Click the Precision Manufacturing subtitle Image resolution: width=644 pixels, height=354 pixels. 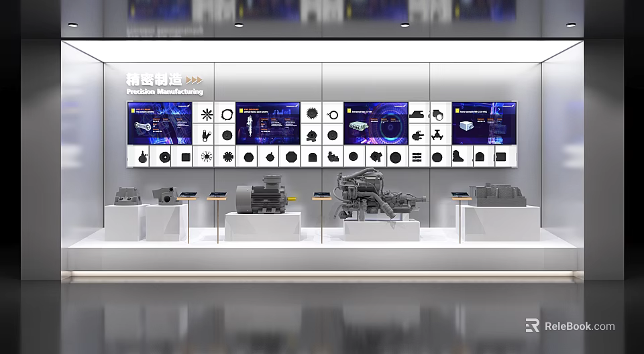pyautogui.click(x=165, y=92)
